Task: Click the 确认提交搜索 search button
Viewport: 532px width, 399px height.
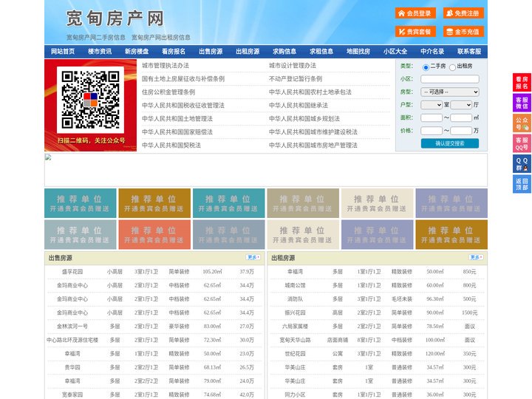Action: tap(450, 143)
